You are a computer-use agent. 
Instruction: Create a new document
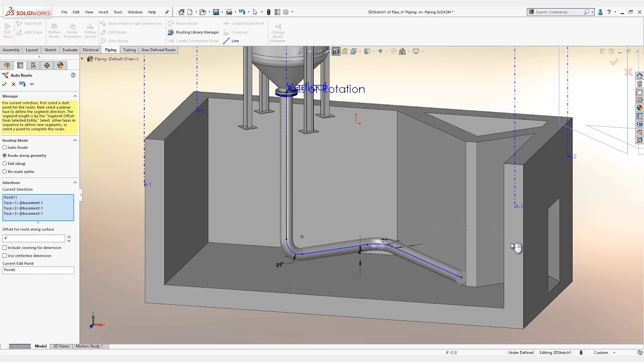(190, 12)
